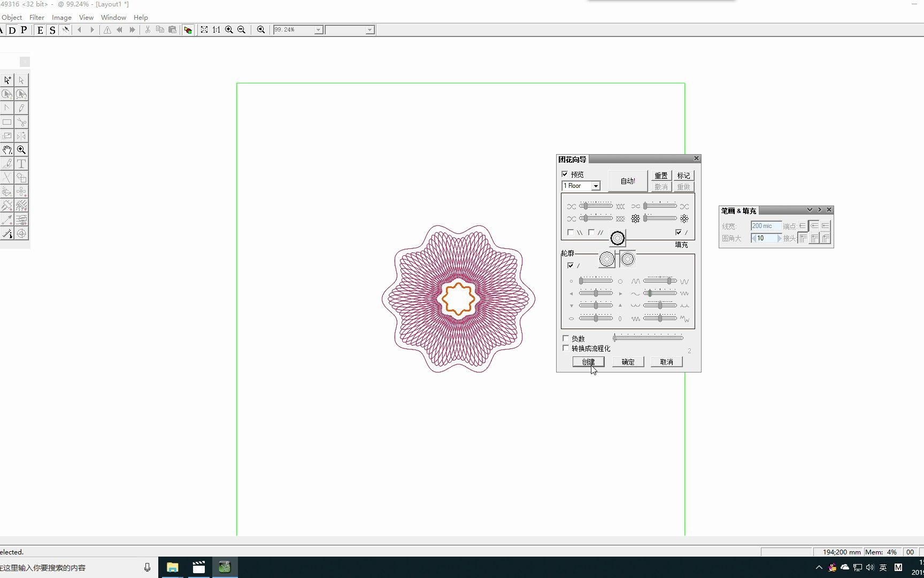Click the Cut scissors icon in toolbar

tap(148, 30)
